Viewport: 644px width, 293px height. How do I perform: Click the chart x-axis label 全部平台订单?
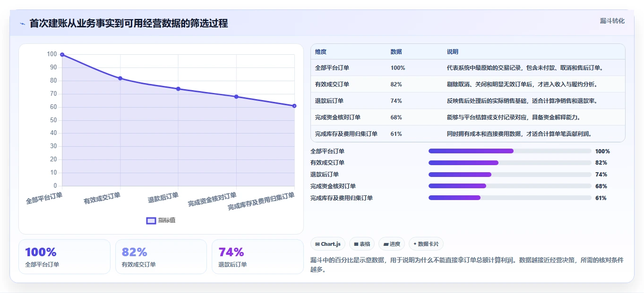pyautogui.click(x=44, y=197)
